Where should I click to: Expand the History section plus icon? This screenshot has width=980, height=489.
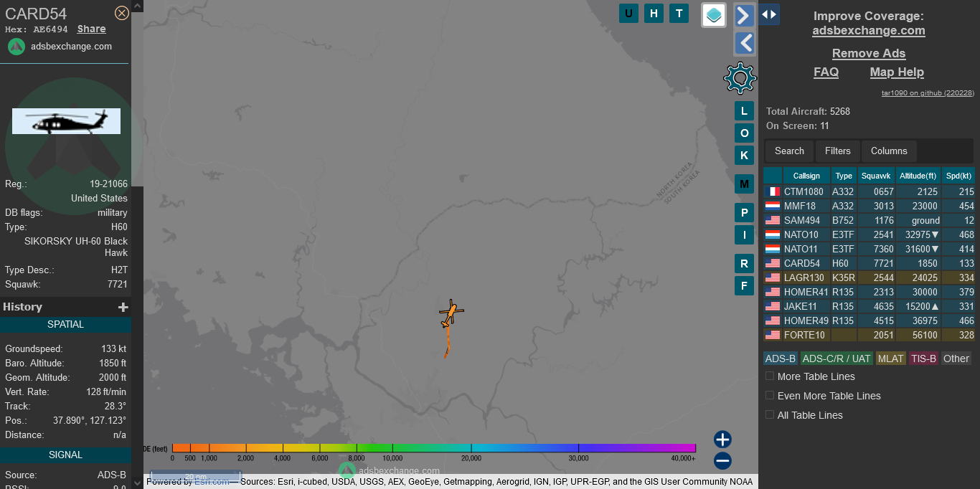point(123,307)
